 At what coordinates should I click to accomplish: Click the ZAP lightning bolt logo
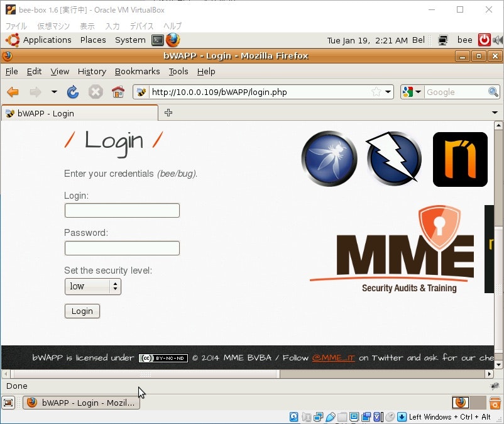(x=394, y=159)
